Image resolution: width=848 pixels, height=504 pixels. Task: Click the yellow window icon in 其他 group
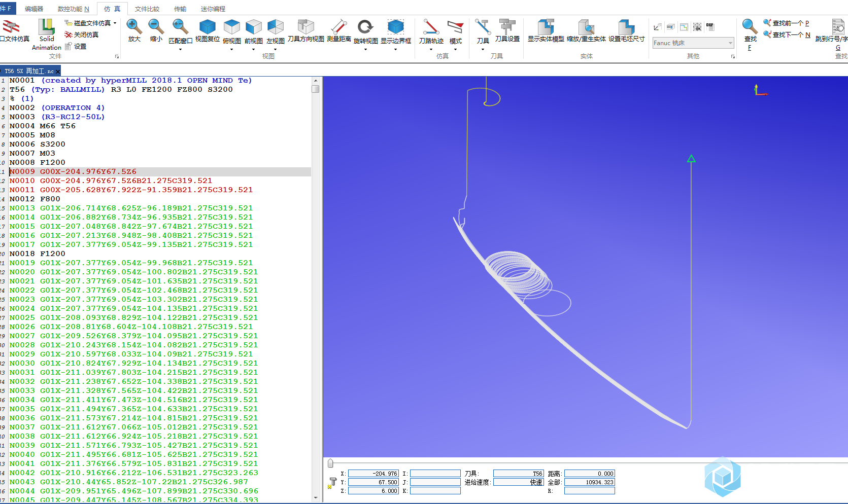pos(684,27)
